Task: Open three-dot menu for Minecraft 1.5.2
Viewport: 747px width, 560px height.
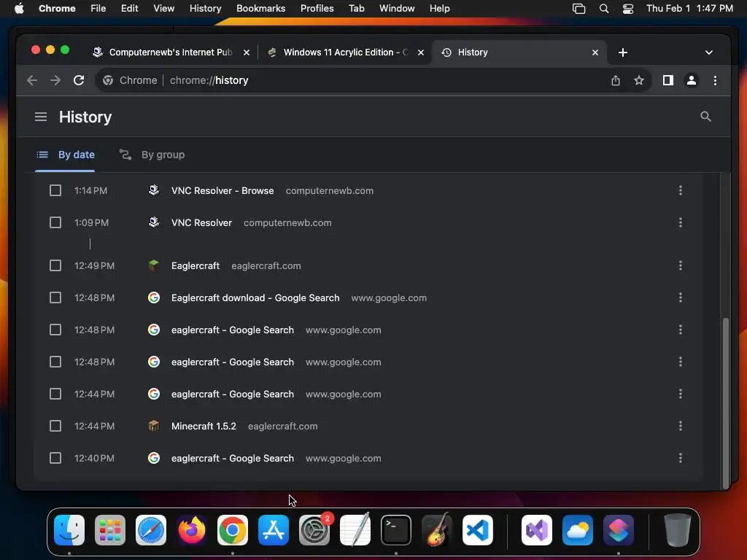Action: 681,426
